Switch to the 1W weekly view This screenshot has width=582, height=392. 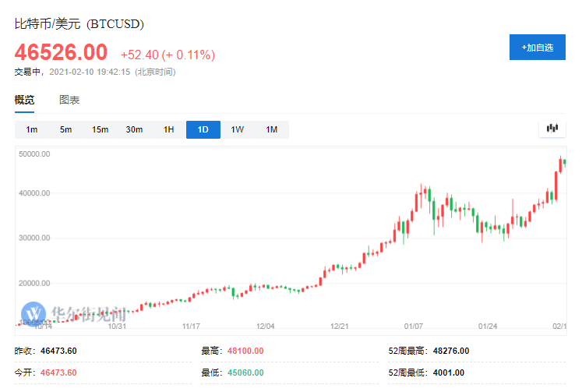coord(237,130)
